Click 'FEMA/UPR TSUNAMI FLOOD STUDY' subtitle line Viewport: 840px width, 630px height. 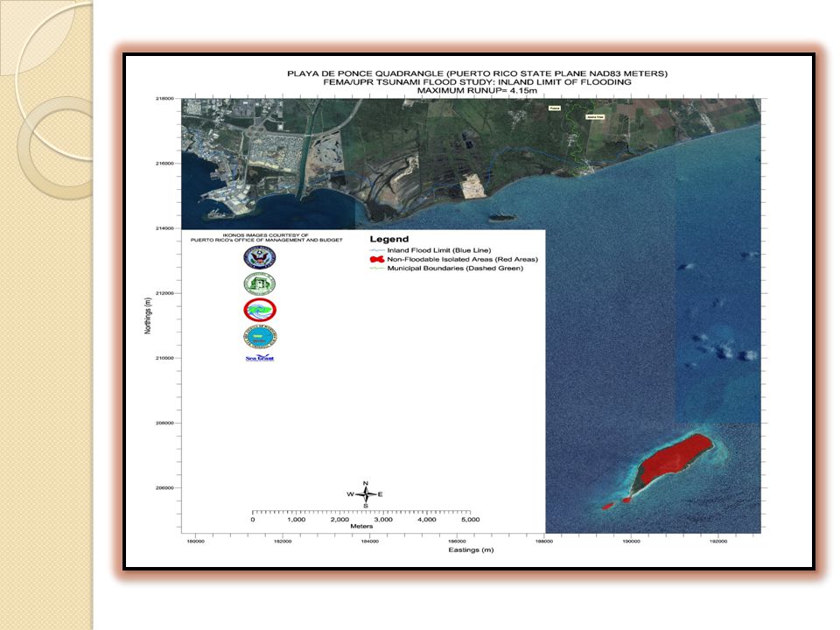478,82
